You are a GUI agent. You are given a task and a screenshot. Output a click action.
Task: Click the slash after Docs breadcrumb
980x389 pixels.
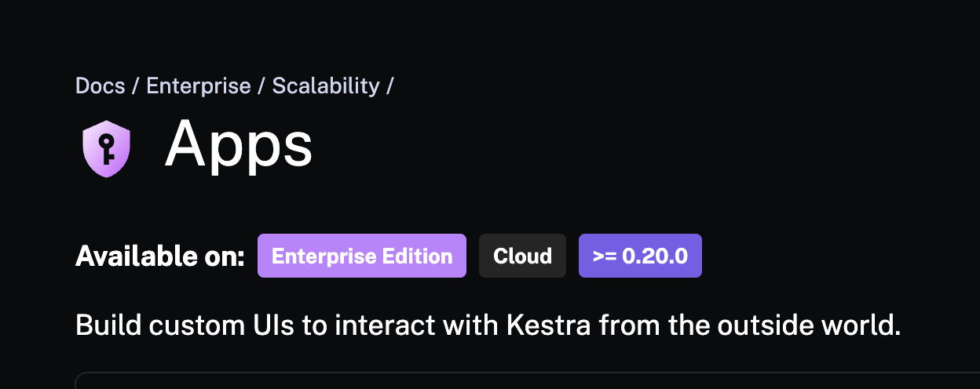(136, 85)
